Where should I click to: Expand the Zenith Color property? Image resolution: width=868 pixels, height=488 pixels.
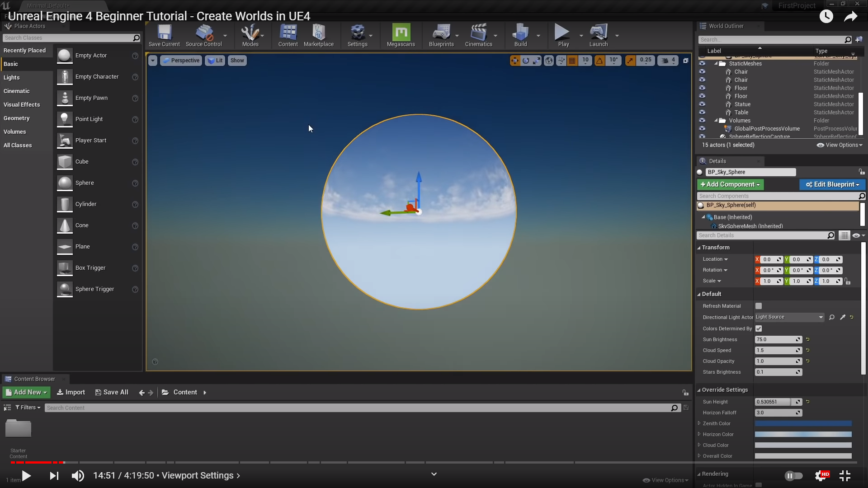pyautogui.click(x=699, y=423)
